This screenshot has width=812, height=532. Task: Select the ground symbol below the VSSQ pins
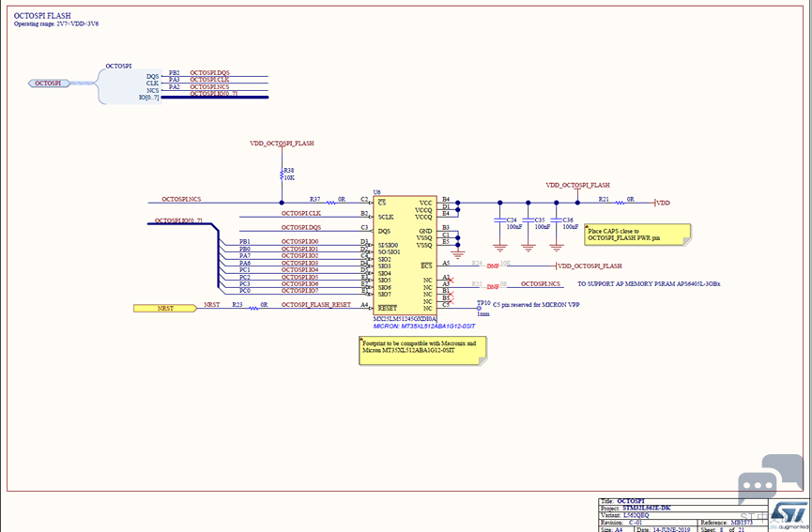457,253
